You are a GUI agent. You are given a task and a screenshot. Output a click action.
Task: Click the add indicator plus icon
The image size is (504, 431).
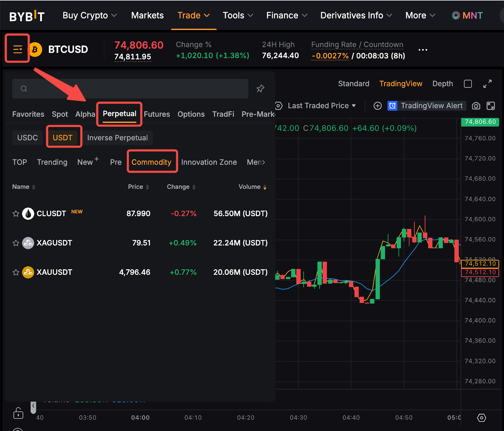pos(377,106)
